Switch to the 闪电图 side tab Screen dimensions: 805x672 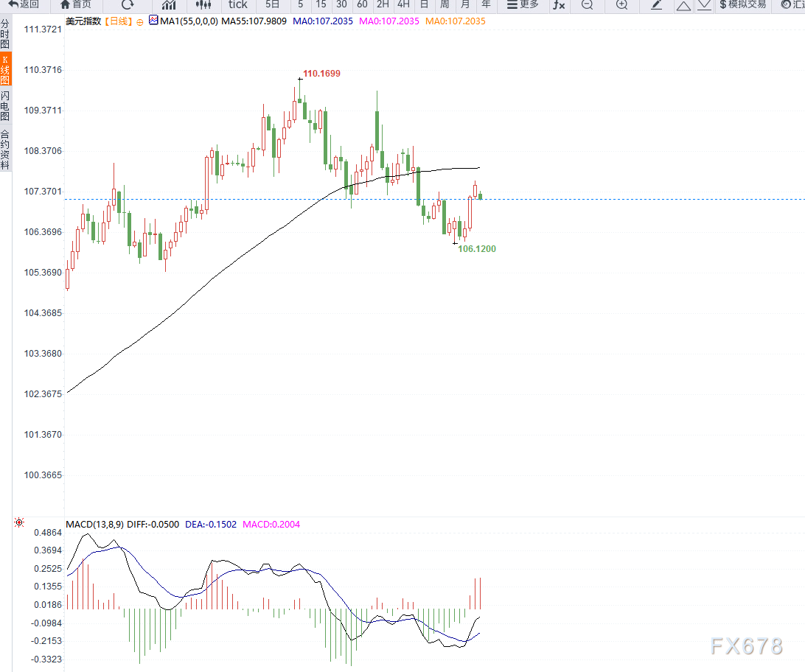pyautogui.click(x=5, y=106)
